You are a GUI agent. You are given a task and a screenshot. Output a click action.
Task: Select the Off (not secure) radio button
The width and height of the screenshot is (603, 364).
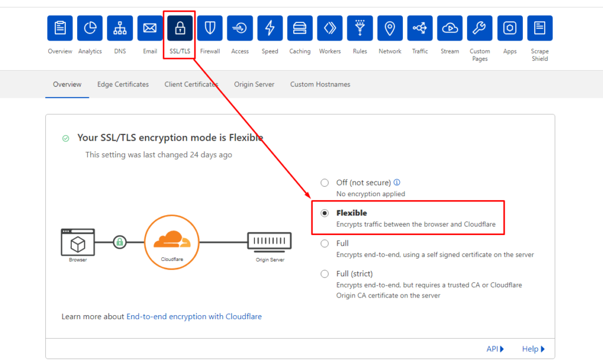coord(324,183)
